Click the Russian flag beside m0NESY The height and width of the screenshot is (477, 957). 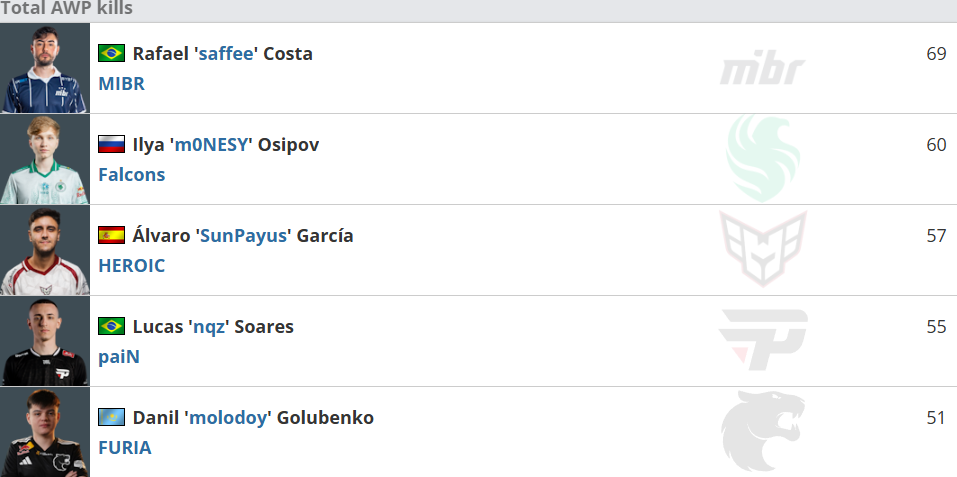tap(111, 144)
